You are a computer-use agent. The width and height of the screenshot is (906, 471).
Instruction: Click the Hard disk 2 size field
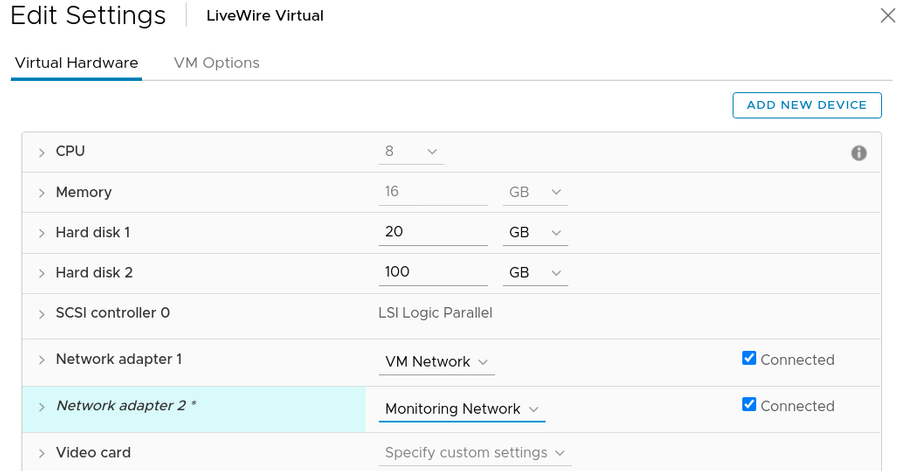tap(433, 272)
